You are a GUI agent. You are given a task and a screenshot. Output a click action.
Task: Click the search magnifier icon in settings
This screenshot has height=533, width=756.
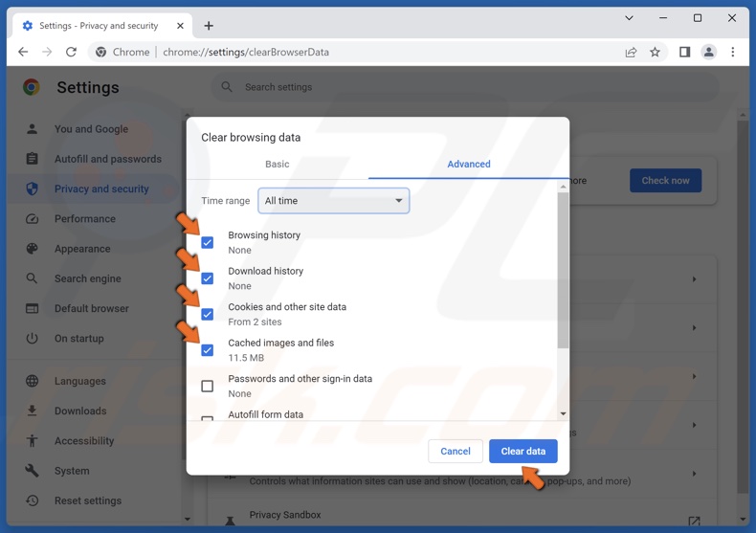coord(227,87)
